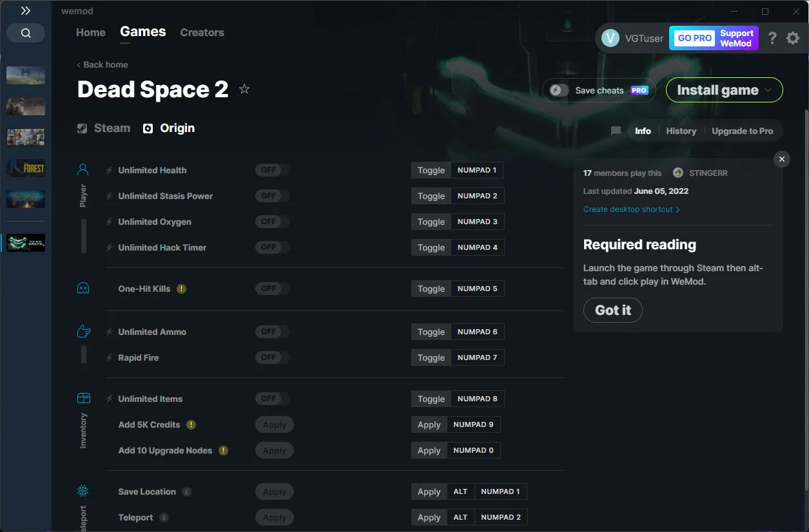Click the info icon next to Teleport

pos(164,517)
